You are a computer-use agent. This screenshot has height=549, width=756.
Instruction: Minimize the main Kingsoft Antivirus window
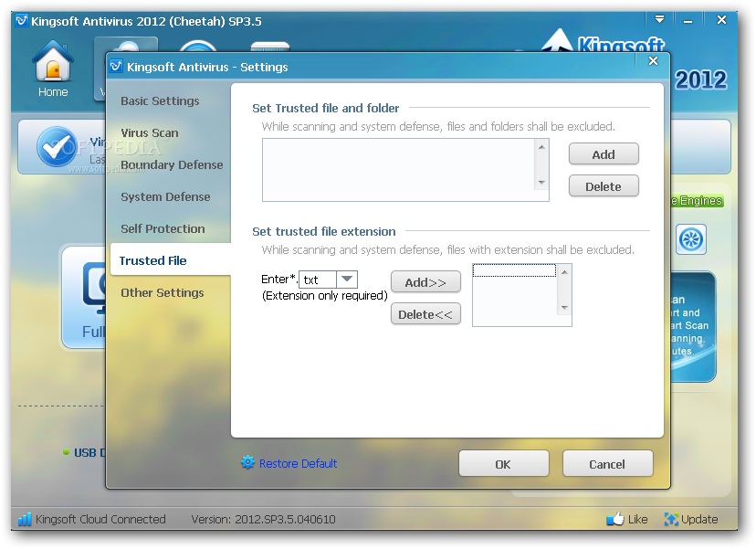coord(688,21)
